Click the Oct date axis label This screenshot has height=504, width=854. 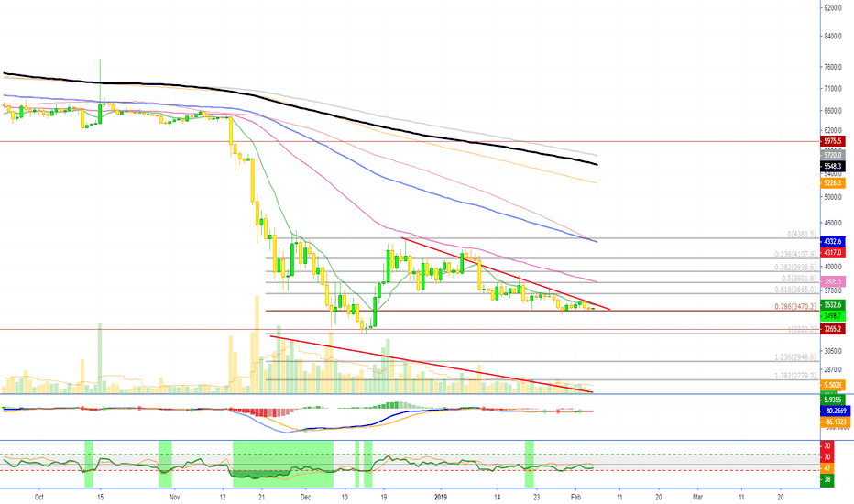coord(38,497)
